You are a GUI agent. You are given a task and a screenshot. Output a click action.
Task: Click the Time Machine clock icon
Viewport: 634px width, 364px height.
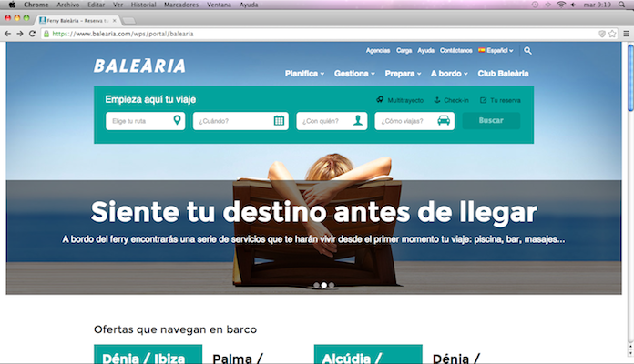pos(535,5)
